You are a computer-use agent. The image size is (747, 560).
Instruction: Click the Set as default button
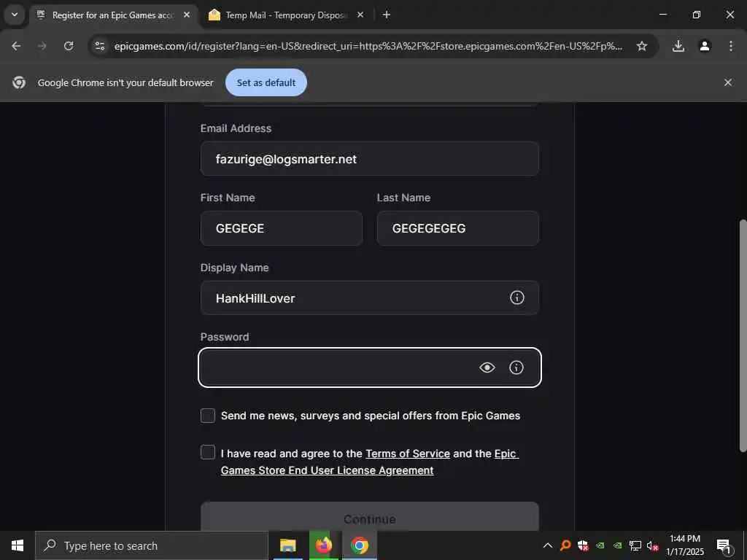click(266, 82)
